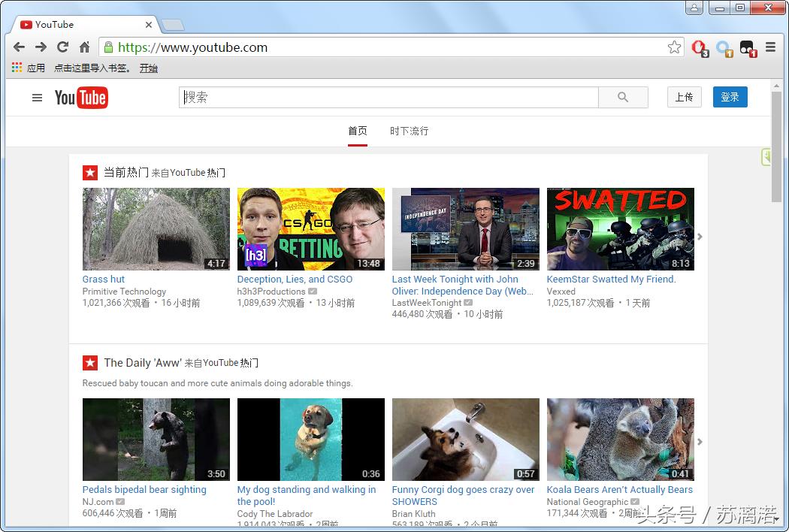
Task: Open the bipedal bear video thumbnail
Action: (x=156, y=440)
